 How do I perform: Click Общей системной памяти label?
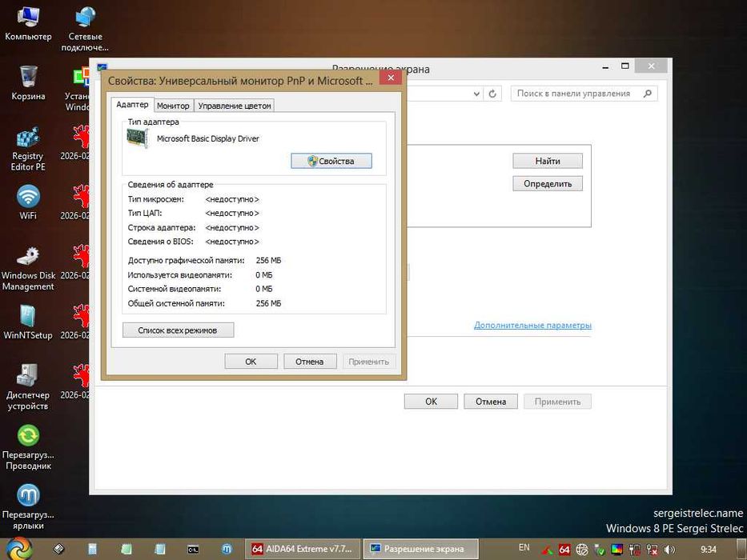176,303
